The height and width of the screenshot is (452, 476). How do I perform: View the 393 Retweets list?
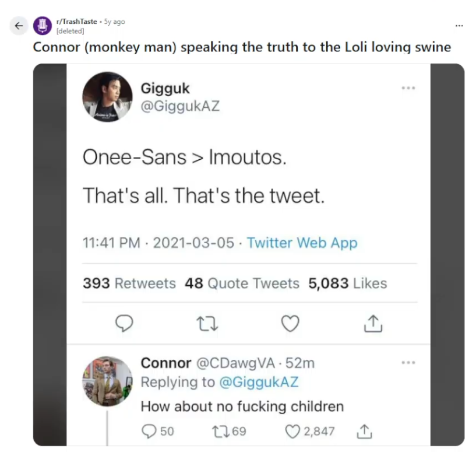pyautogui.click(x=129, y=283)
